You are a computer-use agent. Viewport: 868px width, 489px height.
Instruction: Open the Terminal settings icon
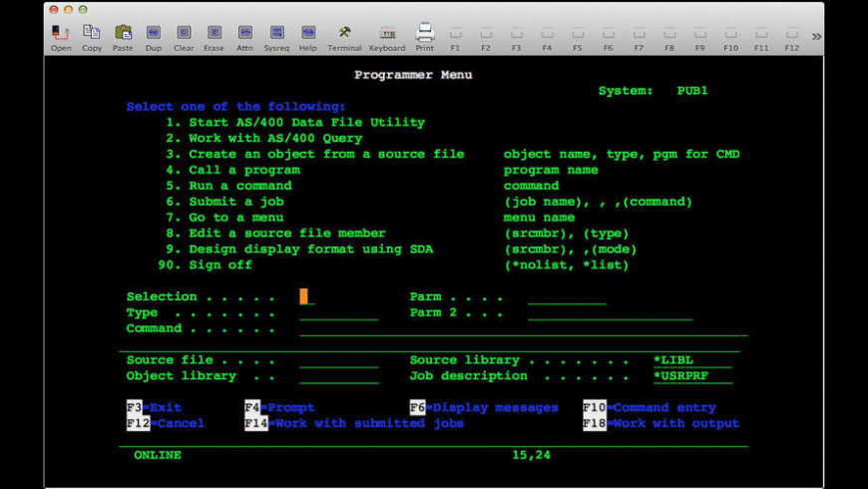pos(344,37)
